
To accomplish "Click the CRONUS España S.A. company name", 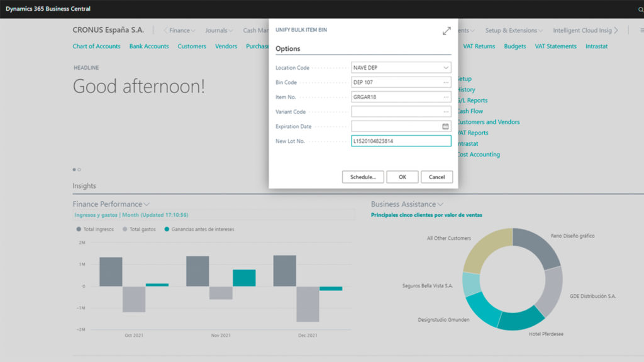I will pos(108,30).
